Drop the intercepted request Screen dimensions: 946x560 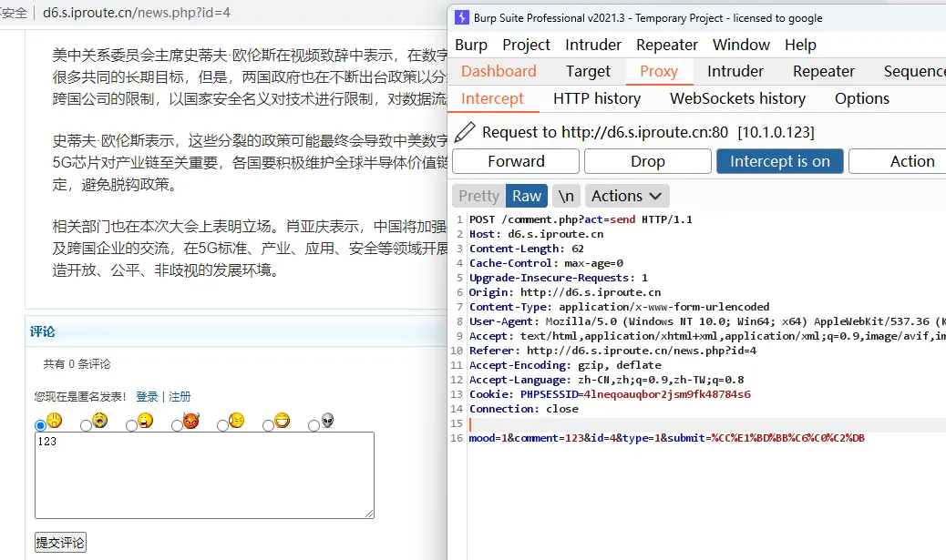(647, 161)
